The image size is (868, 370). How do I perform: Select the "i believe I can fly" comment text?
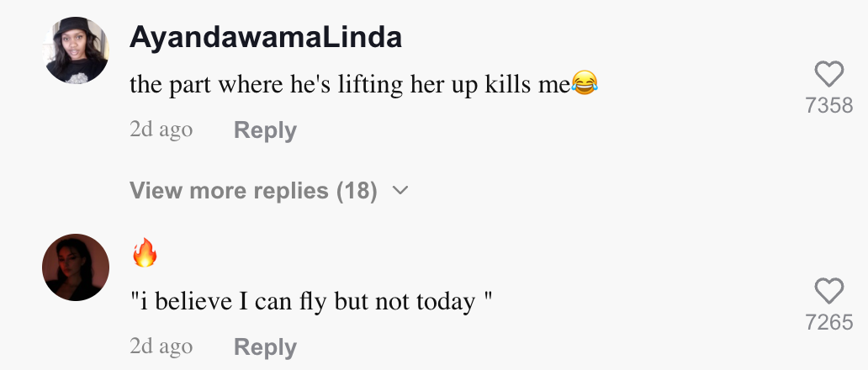(x=310, y=301)
